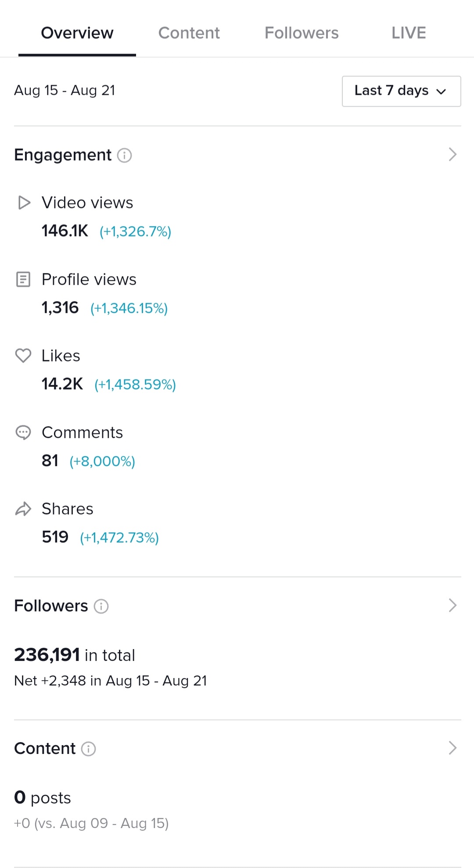Tap the Likes heart icon
The height and width of the screenshot is (868, 474).
[23, 356]
